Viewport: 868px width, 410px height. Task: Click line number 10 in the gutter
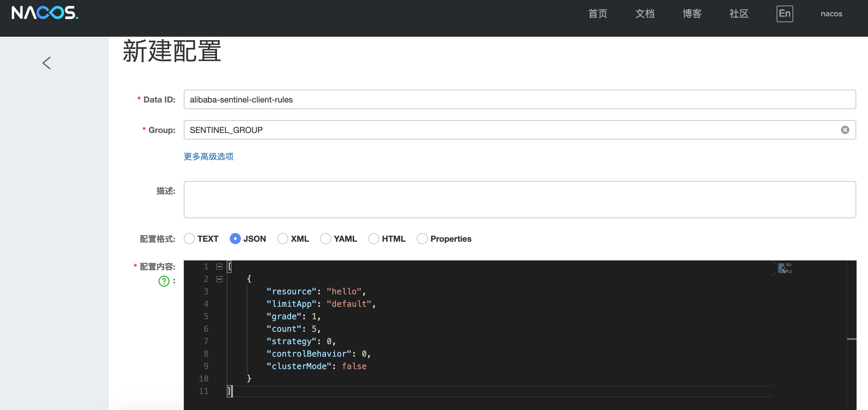204,379
